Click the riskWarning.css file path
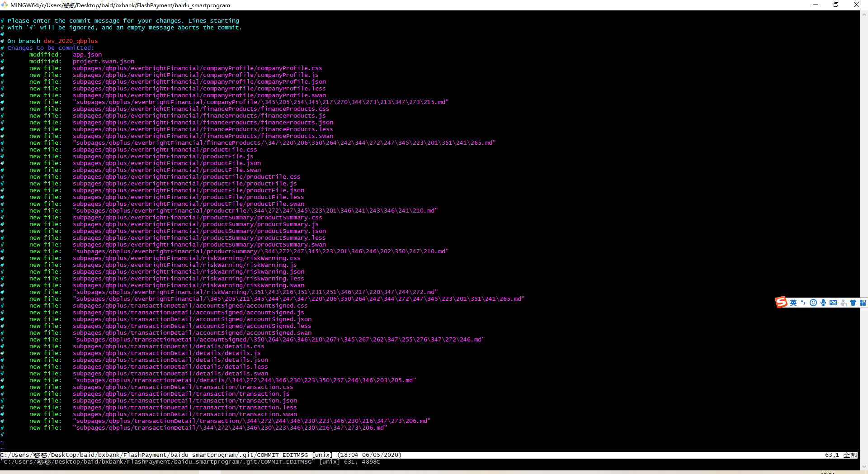868x474 pixels. 187,258
